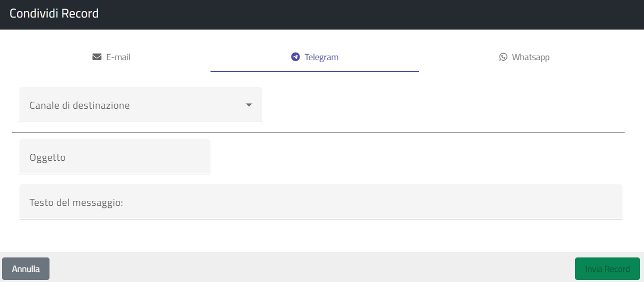Click the 'Canale di destinazione' label text
644x282 pixels.
79,106
